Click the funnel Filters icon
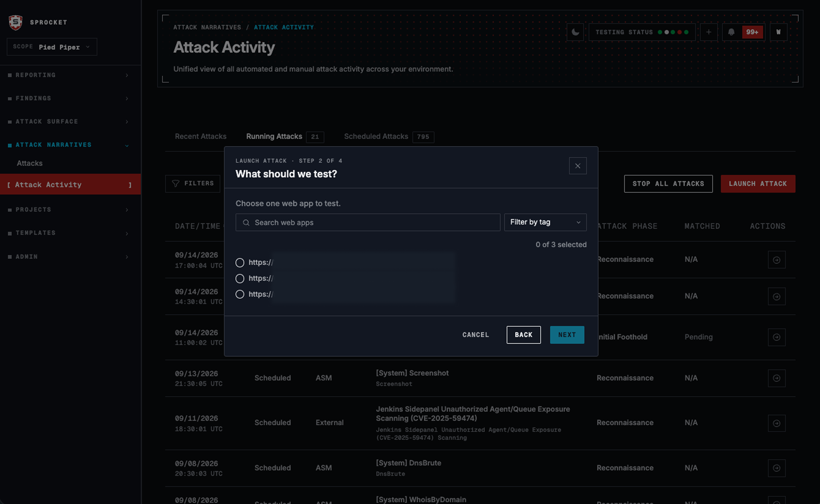 click(176, 183)
